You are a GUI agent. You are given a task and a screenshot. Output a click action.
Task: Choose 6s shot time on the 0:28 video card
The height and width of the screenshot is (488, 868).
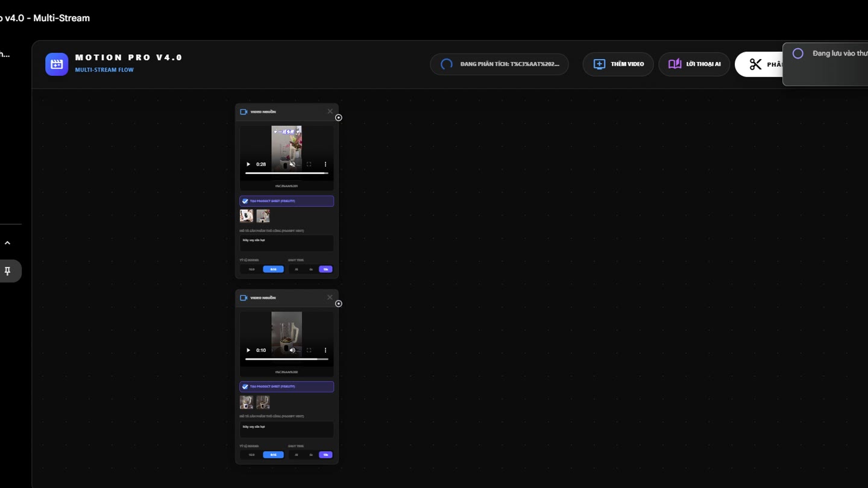pyautogui.click(x=311, y=269)
